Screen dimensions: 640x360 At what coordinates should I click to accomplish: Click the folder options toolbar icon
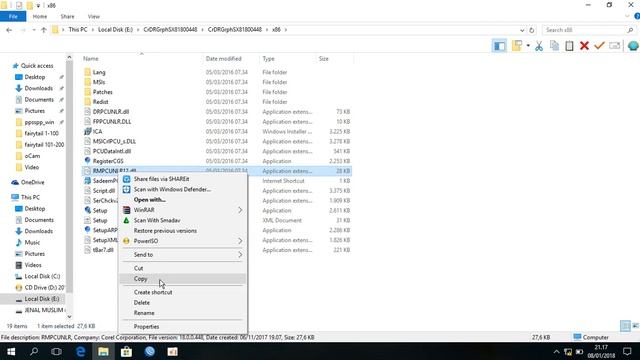(517, 46)
